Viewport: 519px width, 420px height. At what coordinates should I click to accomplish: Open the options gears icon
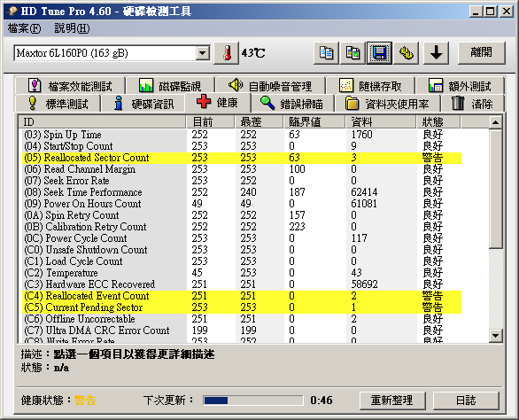pyautogui.click(x=407, y=53)
